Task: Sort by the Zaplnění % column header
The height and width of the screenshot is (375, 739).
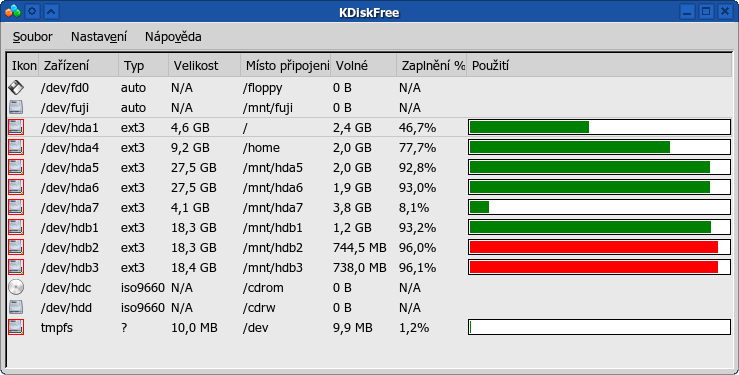Action: [431, 66]
